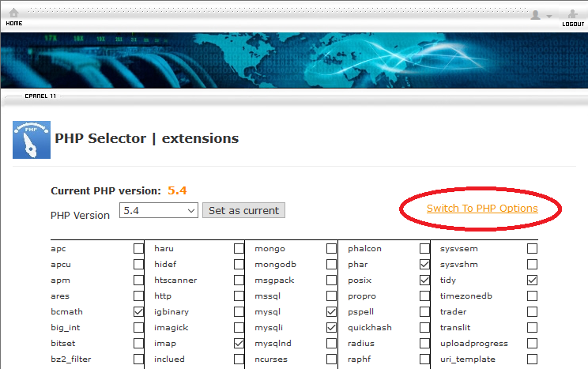
Task: Enable the apcu extension checkbox
Action: (138, 265)
